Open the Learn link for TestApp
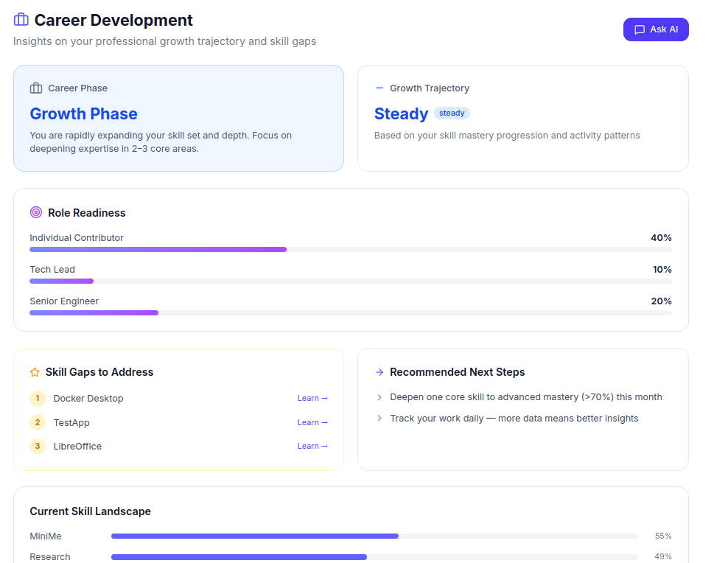The width and height of the screenshot is (728, 563). click(312, 422)
